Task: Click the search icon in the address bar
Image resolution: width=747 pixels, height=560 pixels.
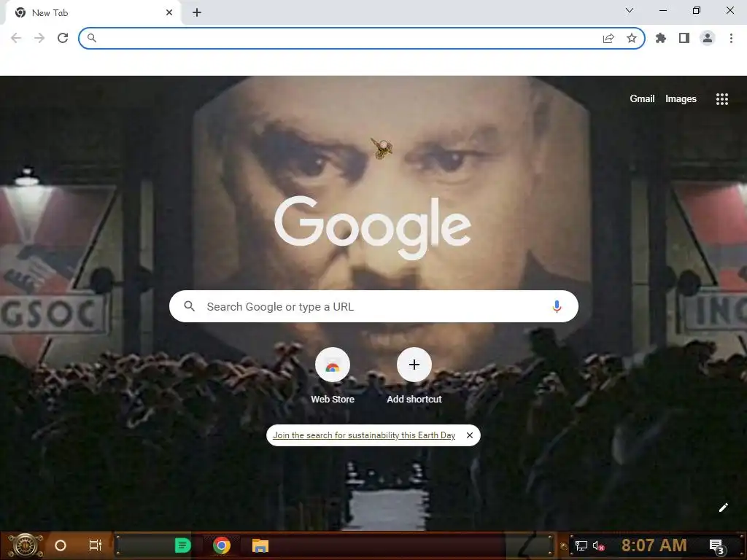Action: point(92,38)
